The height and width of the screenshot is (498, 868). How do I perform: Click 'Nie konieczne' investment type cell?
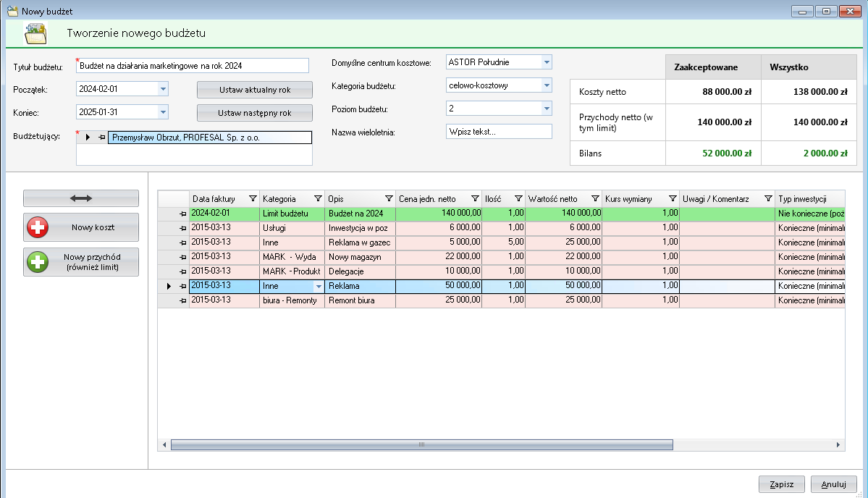(810, 214)
